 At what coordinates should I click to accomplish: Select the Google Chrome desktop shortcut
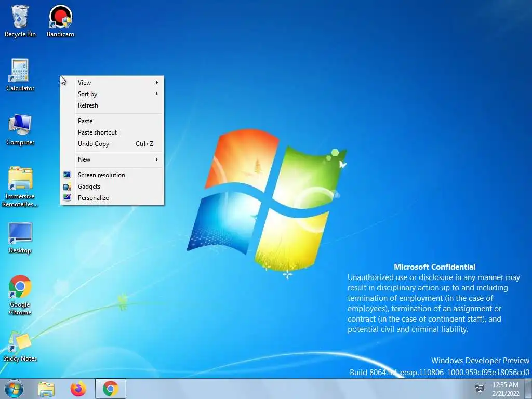tap(20, 295)
